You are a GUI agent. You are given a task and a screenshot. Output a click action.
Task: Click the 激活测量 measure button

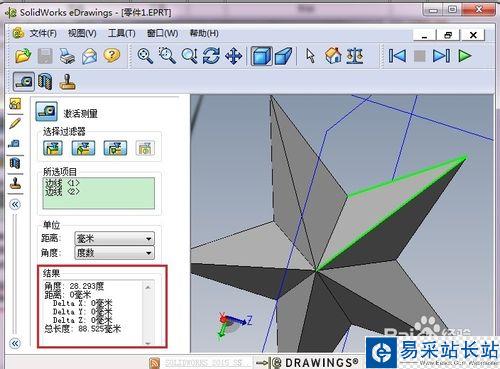[x=46, y=111]
